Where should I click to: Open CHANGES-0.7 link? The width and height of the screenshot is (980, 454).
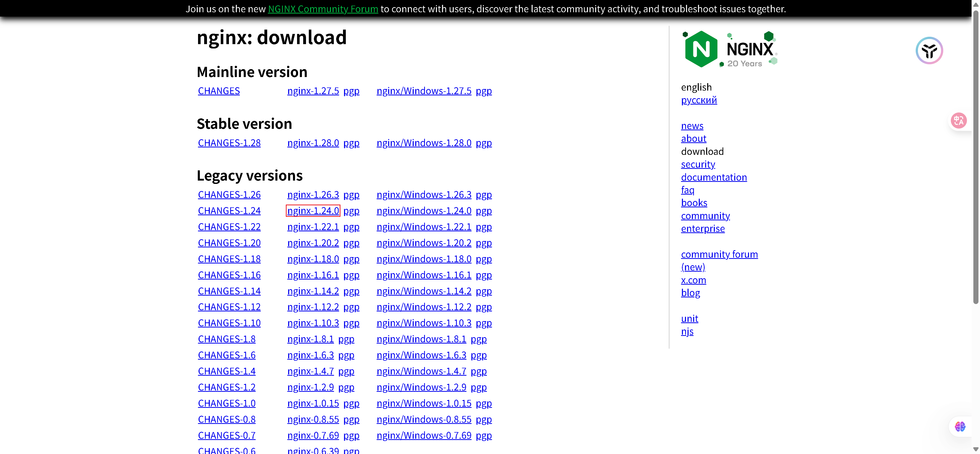[x=227, y=435]
